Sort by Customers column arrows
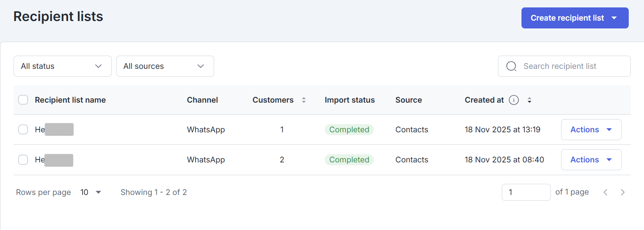This screenshot has width=644, height=230. 304,100
